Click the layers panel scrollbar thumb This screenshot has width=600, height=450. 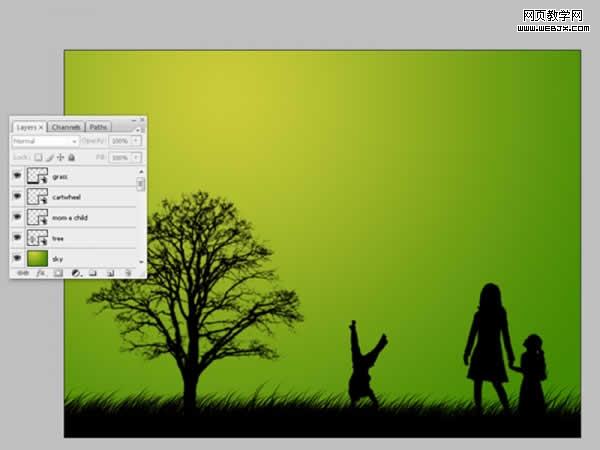(140, 184)
